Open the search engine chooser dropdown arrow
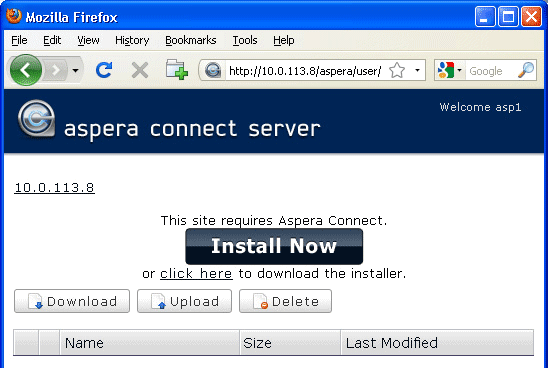 point(460,70)
